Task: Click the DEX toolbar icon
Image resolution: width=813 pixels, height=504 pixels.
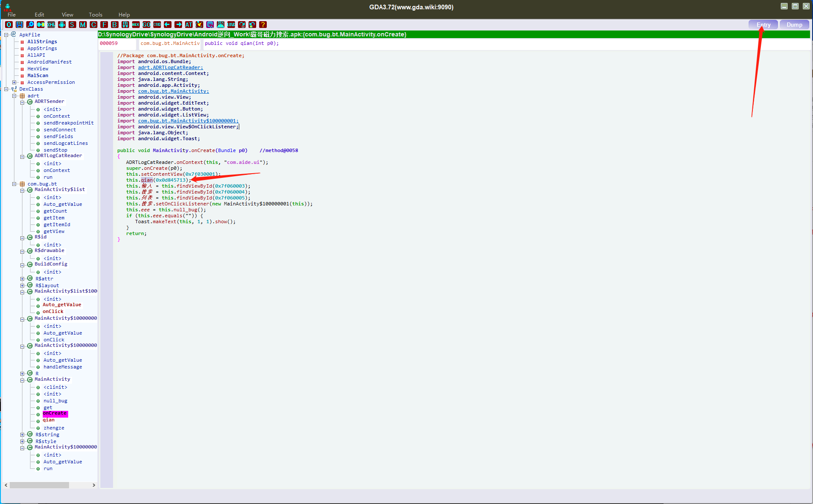Action: (221, 25)
